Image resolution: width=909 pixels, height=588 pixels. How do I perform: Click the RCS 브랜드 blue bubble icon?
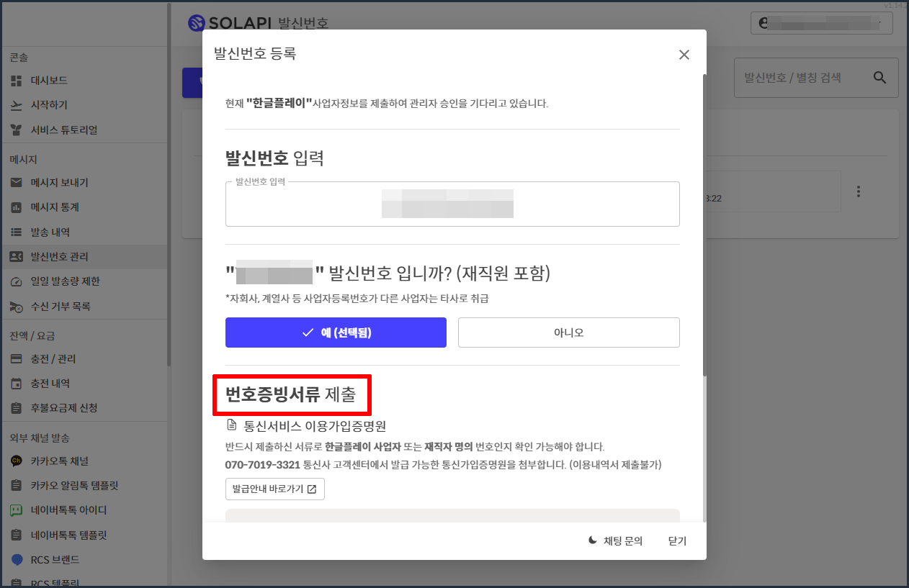[17, 559]
